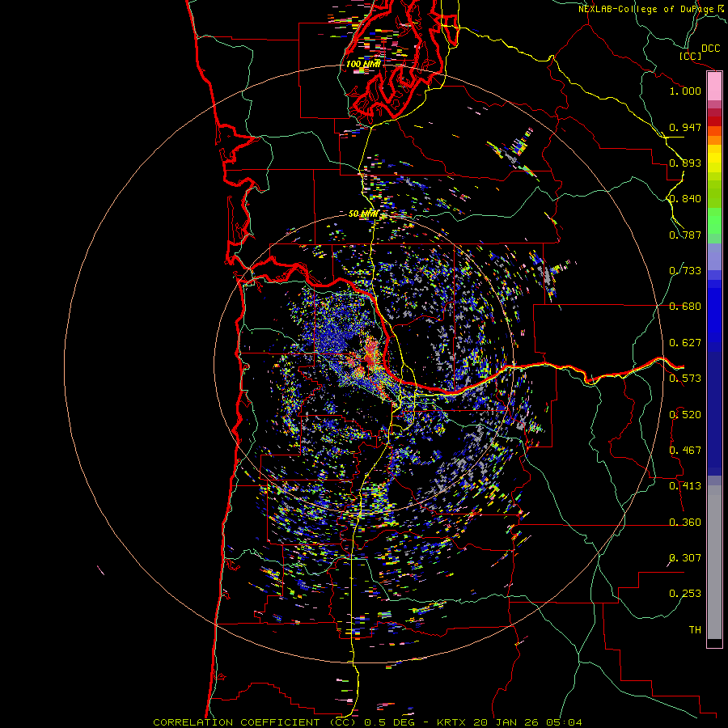Click the DCC label above the color bar
The image size is (728, 728).
(710, 49)
